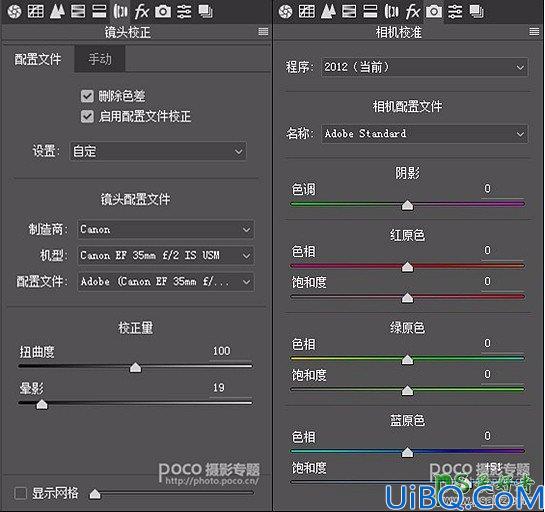The width and height of the screenshot is (545, 512).
Task: Open the 名称 dropdown showing Adobe Standard
Action: (424, 134)
